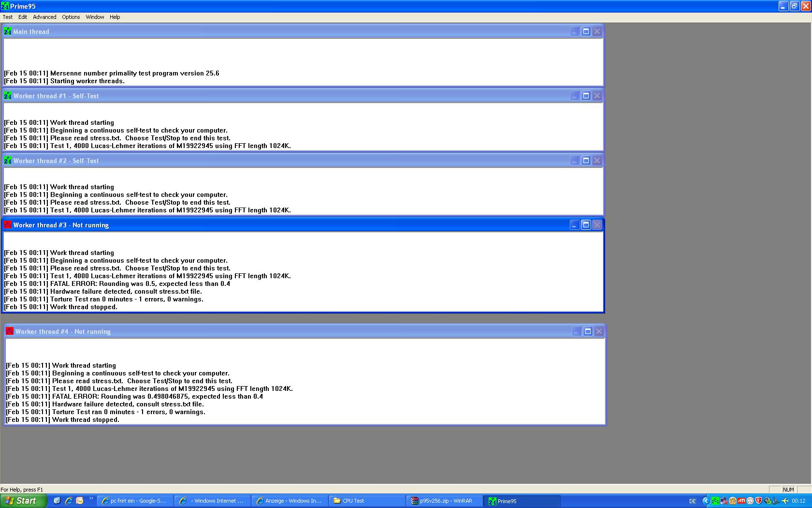
Task: Click the yellow airplane tray icon
Action: 785,501
